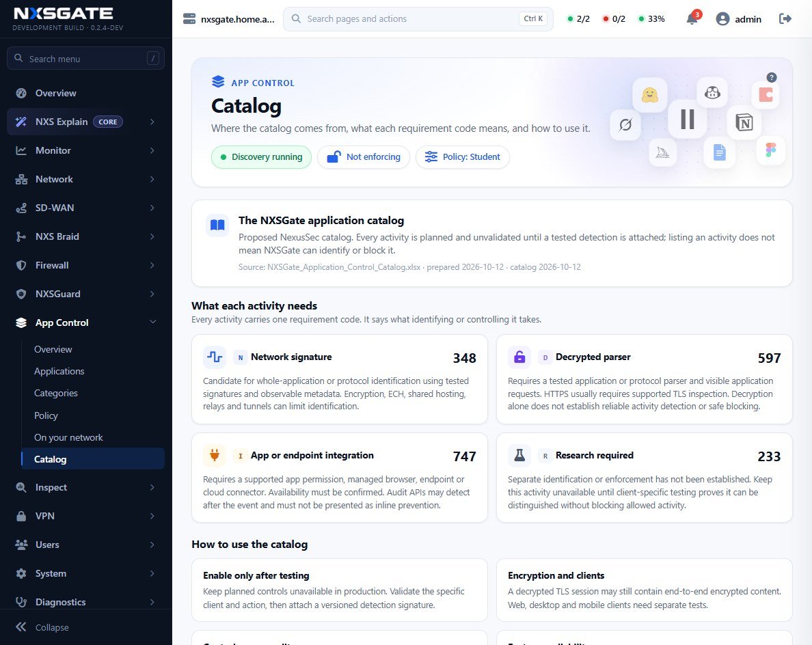
Task: Open the Applications submenu item
Action: point(93,371)
